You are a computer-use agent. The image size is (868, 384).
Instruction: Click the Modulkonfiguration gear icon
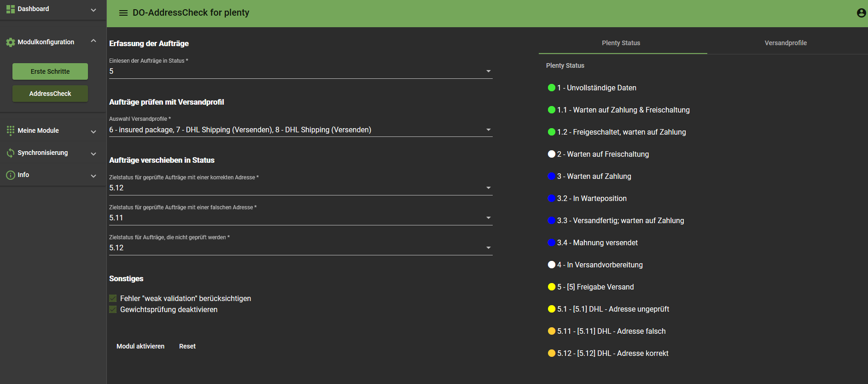(x=10, y=42)
